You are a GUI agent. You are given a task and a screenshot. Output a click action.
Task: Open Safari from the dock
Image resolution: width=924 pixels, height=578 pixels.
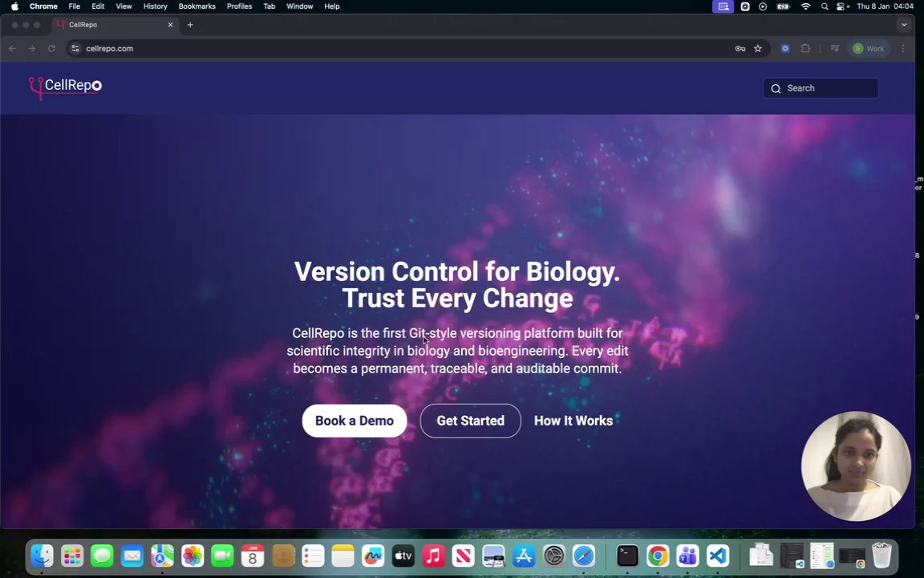click(x=584, y=556)
